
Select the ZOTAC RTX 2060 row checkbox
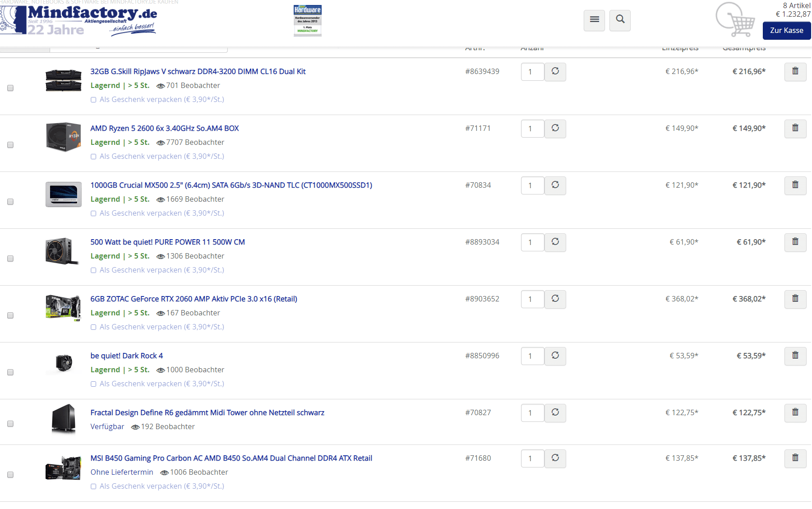10,315
